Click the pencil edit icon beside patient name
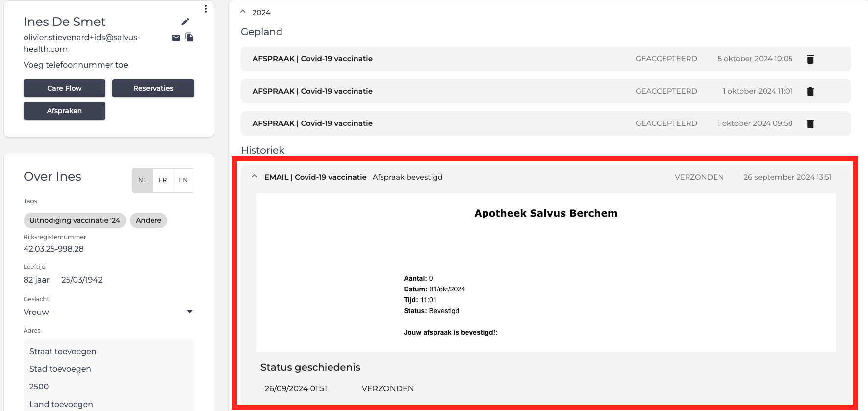This screenshot has height=411, width=868. pos(185,22)
